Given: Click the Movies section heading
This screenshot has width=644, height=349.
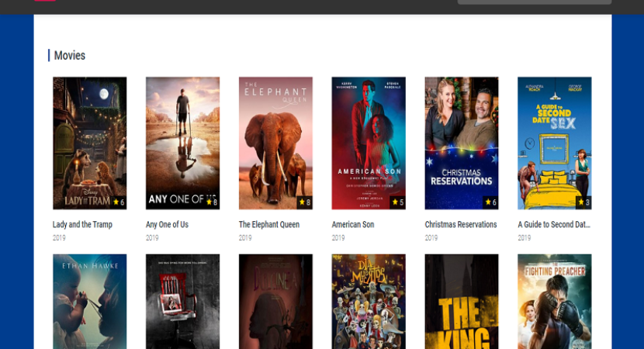Looking at the screenshot, I should pyautogui.click(x=69, y=55).
